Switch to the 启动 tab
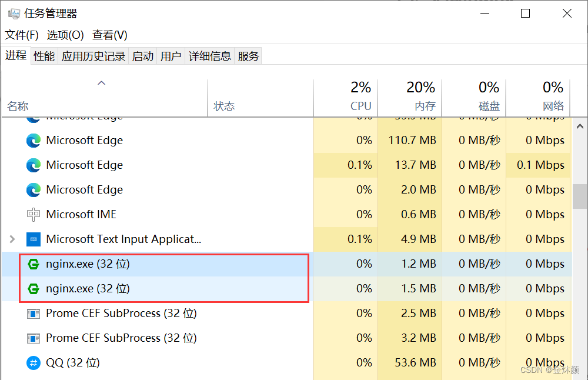588x380 pixels. [143, 56]
